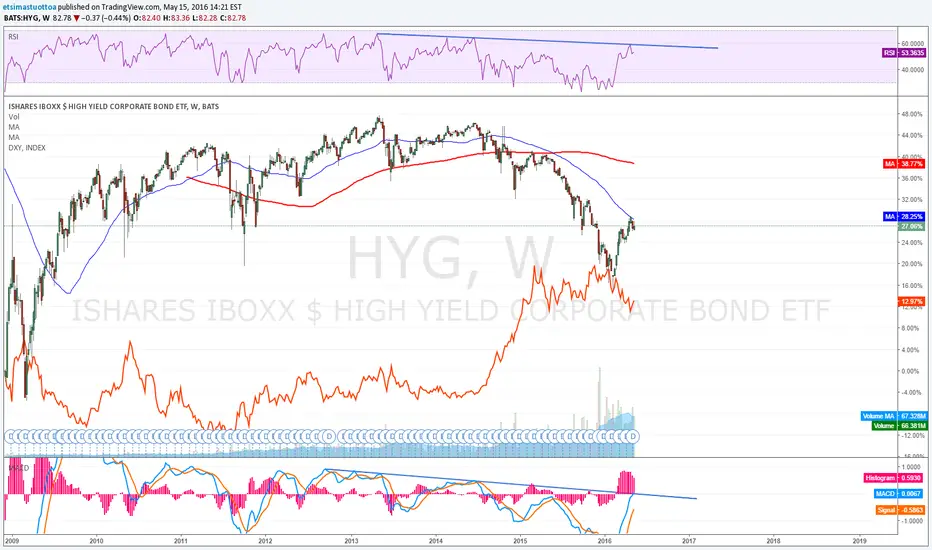The image size is (932, 550).
Task: Click the 36.00% price axis label
Action: 913,178
